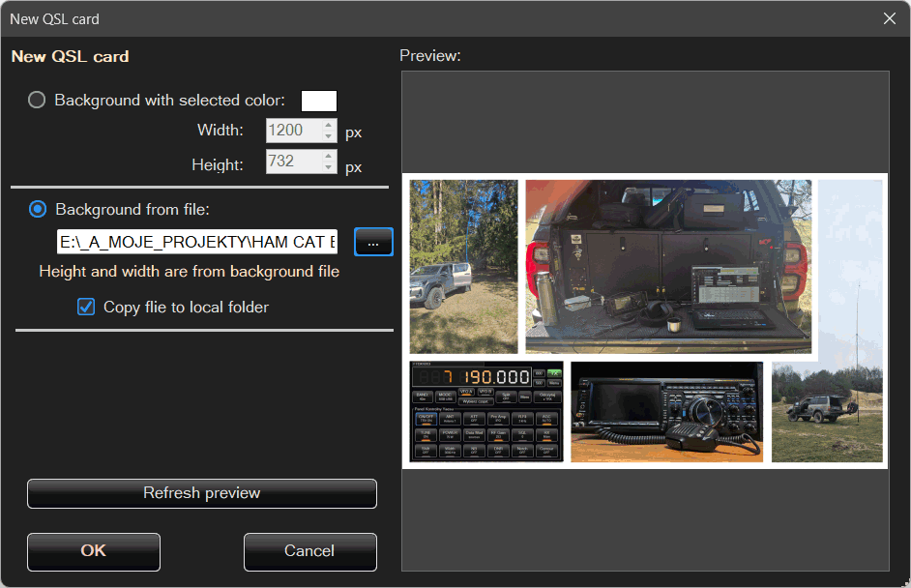Cancel the New QSL card dialog

click(309, 551)
